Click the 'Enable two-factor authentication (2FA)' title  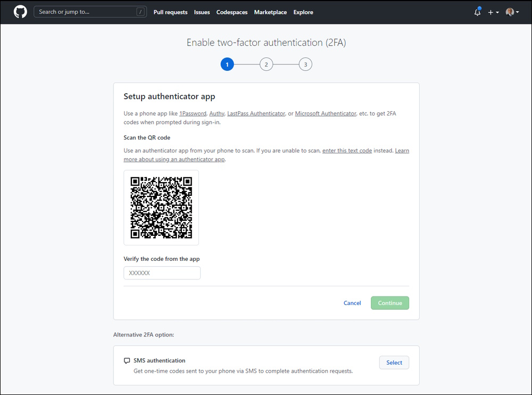coord(267,43)
